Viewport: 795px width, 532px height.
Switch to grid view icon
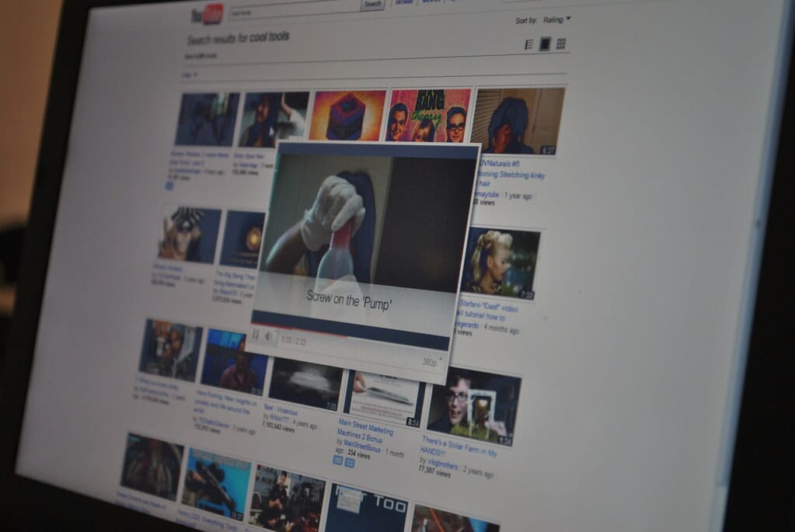(561, 43)
